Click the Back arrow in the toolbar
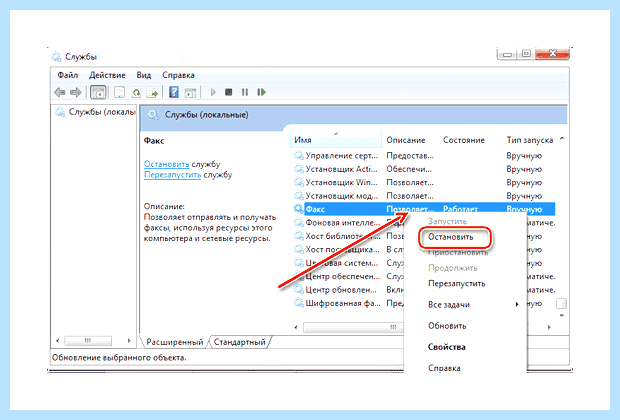The image size is (620, 420). point(60,93)
